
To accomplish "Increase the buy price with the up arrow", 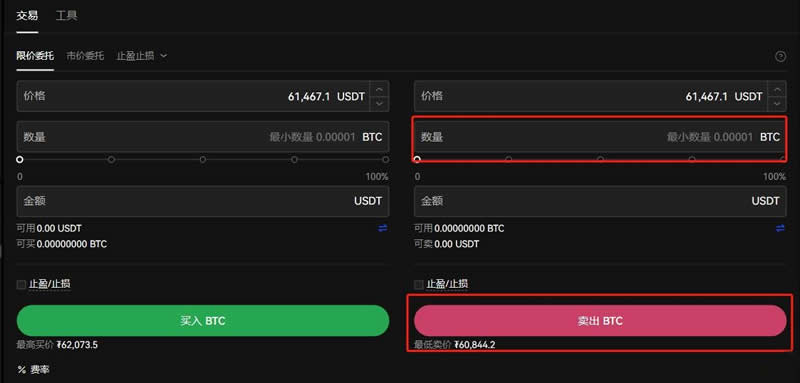I will [x=379, y=89].
